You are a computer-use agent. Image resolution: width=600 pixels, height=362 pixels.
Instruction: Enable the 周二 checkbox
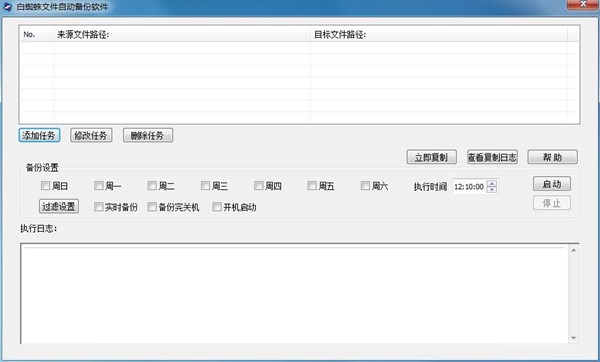pyautogui.click(x=152, y=186)
